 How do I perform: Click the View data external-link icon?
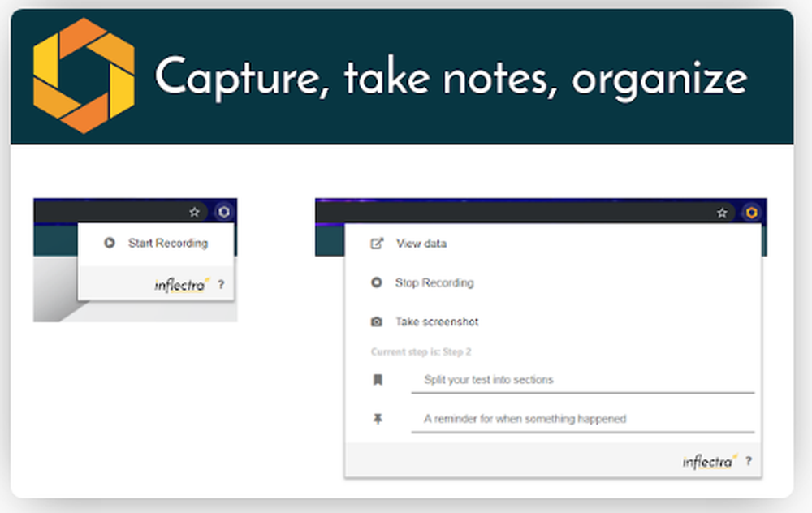click(377, 244)
